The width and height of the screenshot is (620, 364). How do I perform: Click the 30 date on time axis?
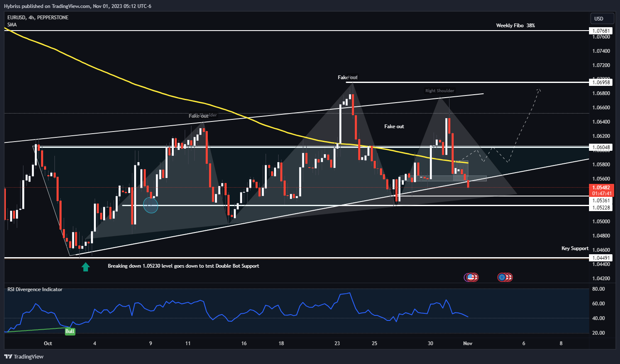click(x=430, y=343)
